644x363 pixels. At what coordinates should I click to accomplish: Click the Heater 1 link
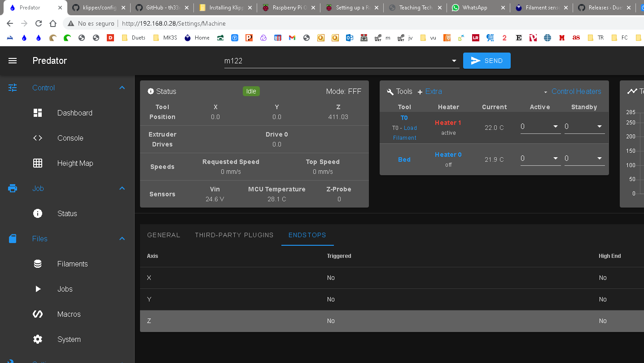[448, 123]
